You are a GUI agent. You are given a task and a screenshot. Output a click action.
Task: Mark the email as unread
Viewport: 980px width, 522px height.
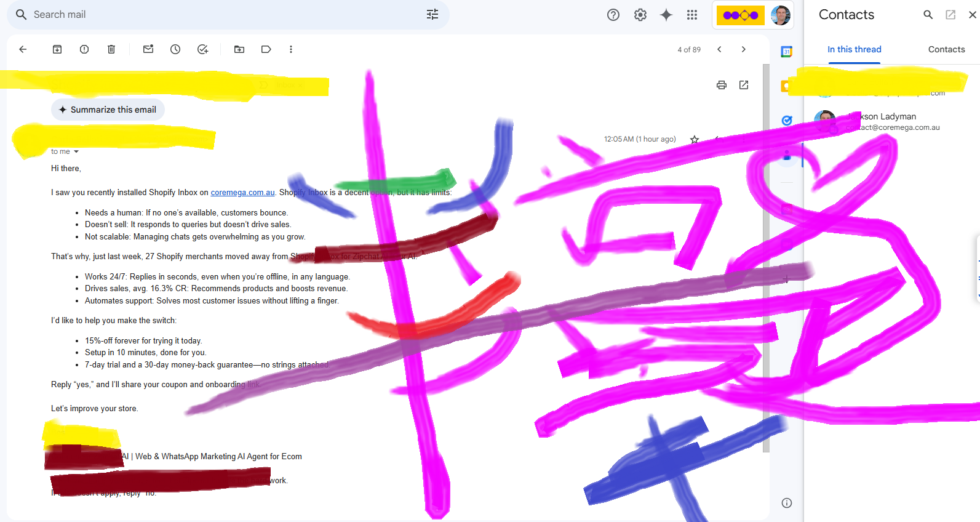148,49
